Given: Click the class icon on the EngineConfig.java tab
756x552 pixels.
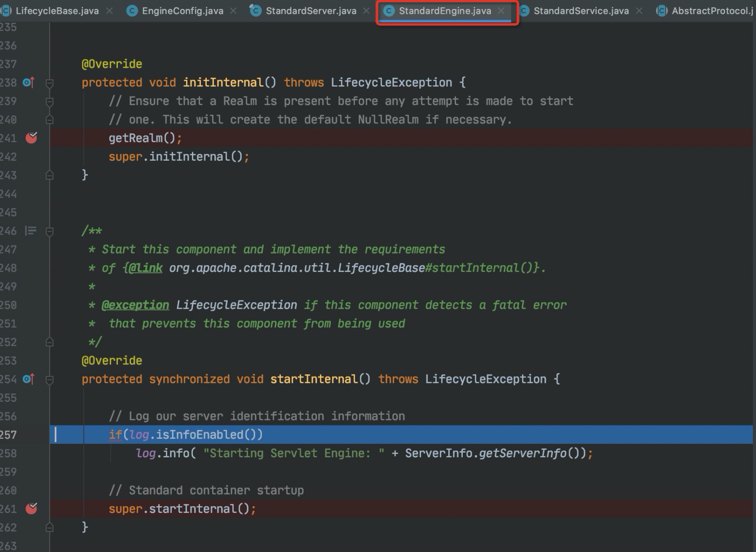Looking at the screenshot, I should click(x=132, y=11).
